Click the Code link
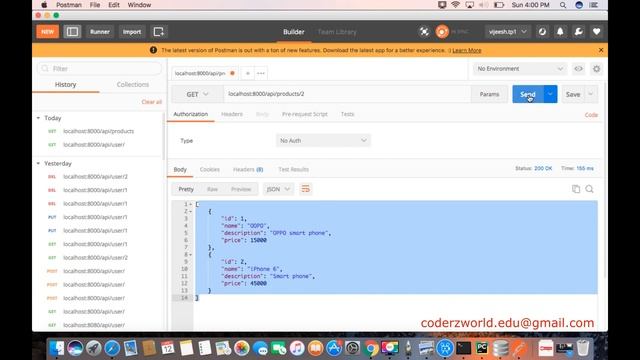 (591, 115)
